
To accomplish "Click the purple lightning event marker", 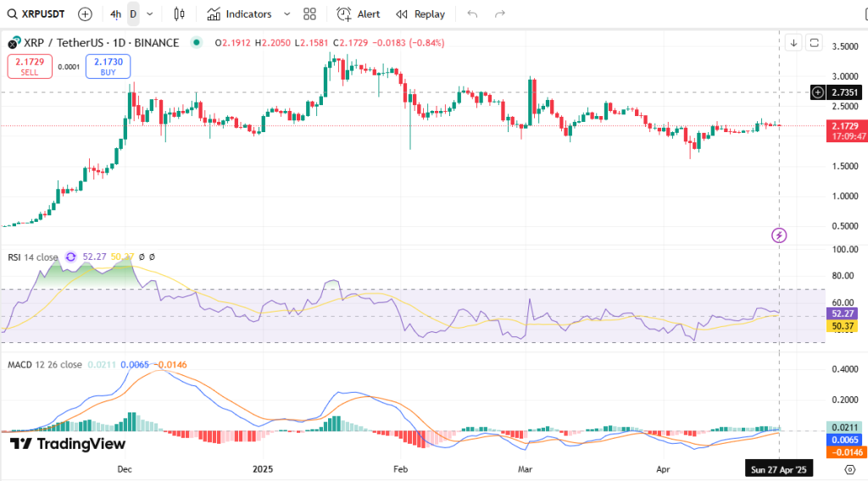I will click(x=779, y=235).
